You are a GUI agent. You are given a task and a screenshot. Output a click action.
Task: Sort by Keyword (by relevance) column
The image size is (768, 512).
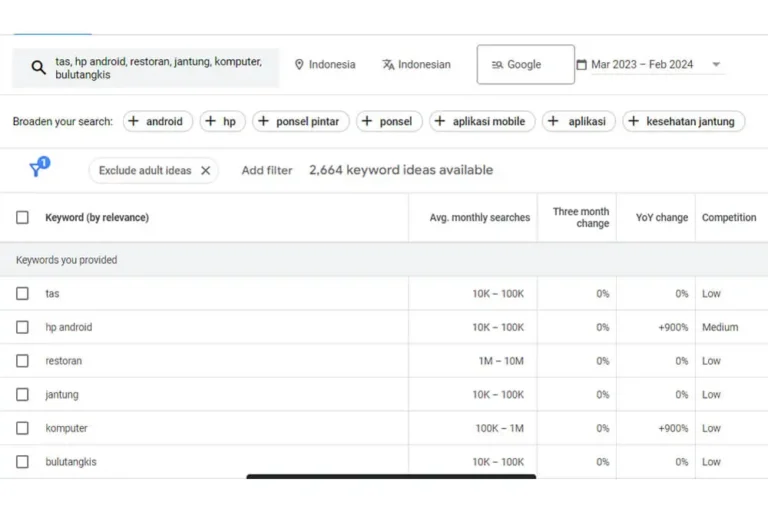97,217
